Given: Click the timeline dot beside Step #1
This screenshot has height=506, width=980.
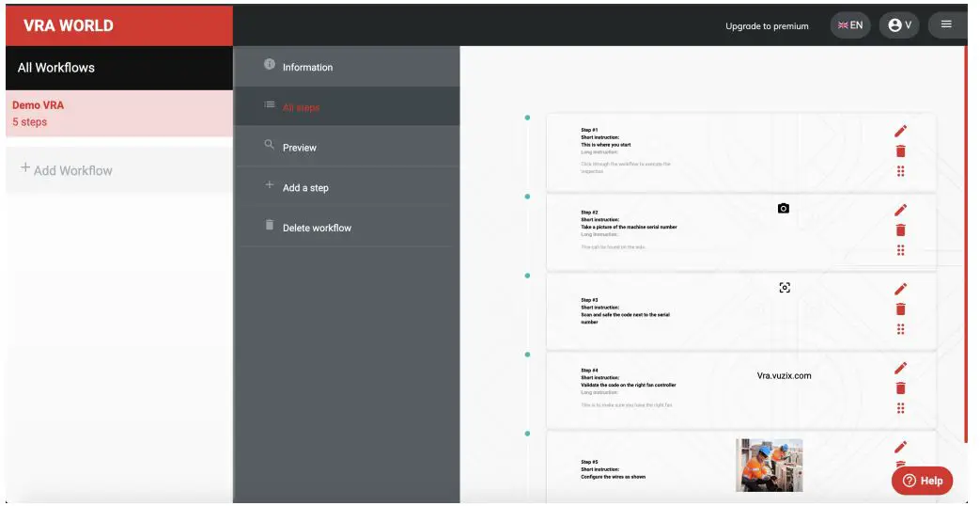Looking at the screenshot, I should (527, 118).
